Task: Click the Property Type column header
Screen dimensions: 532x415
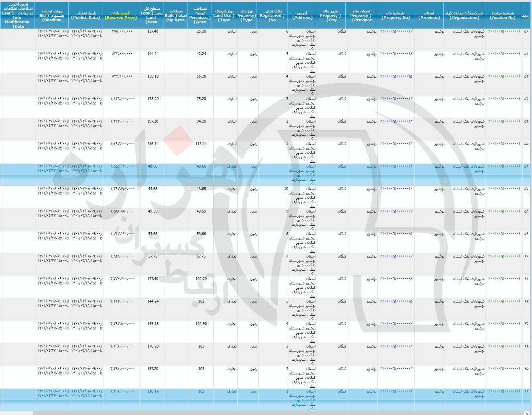Action: 247,15
